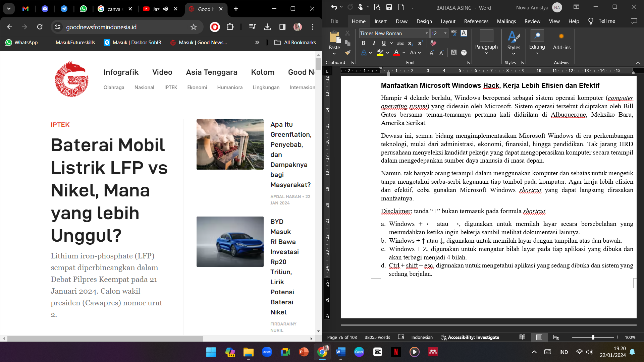
Task: Switch to Web Layout view
Action: click(x=556, y=337)
